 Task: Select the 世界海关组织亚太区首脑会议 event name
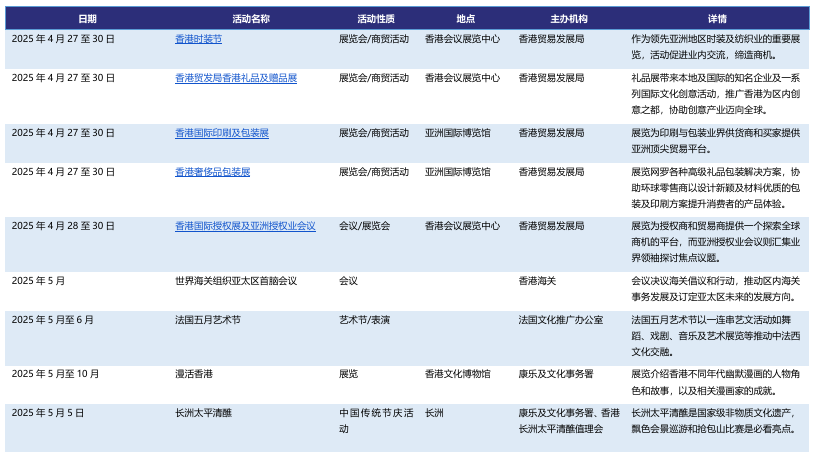tap(236, 281)
